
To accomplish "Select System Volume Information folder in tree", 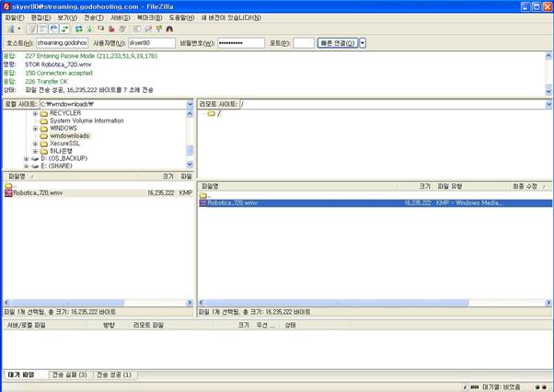I will tap(87, 121).
